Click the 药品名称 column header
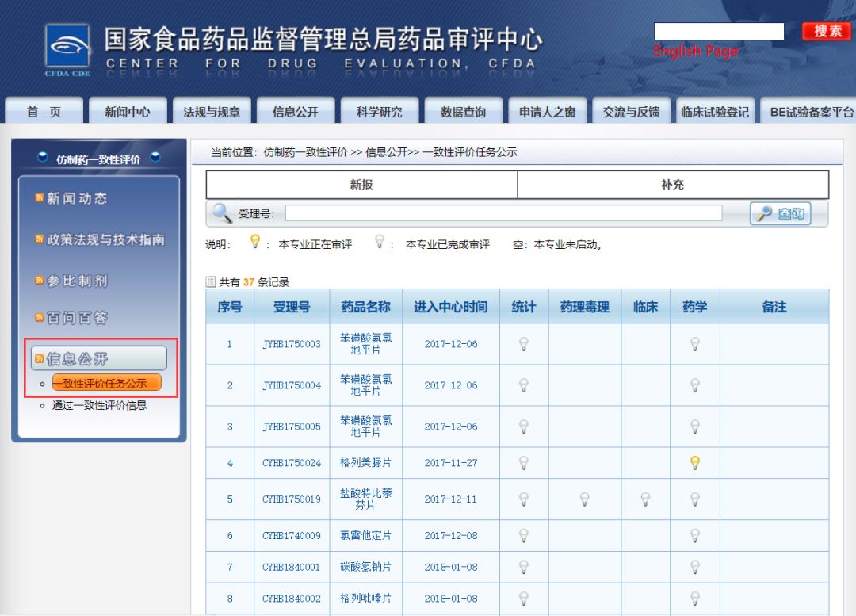This screenshot has width=856, height=616. pyautogui.click(x=365, y=307)
